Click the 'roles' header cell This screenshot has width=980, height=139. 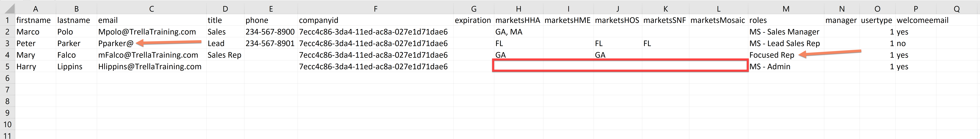coord(786,20)
